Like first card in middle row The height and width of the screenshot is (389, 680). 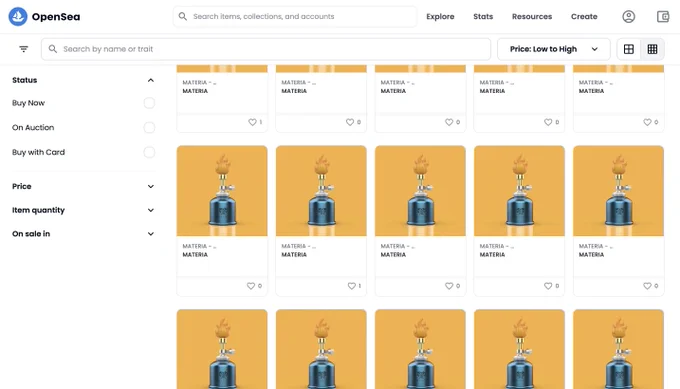tap(251, 286)
